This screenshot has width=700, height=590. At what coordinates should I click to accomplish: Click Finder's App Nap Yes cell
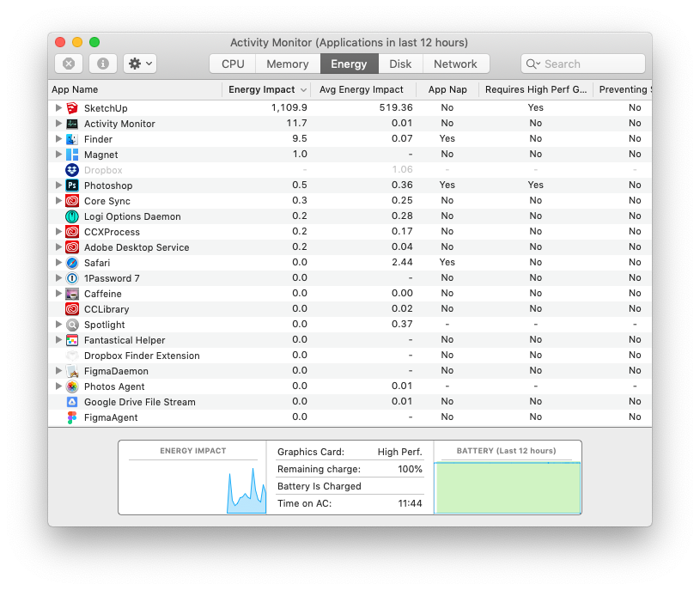tap(447, 138)
